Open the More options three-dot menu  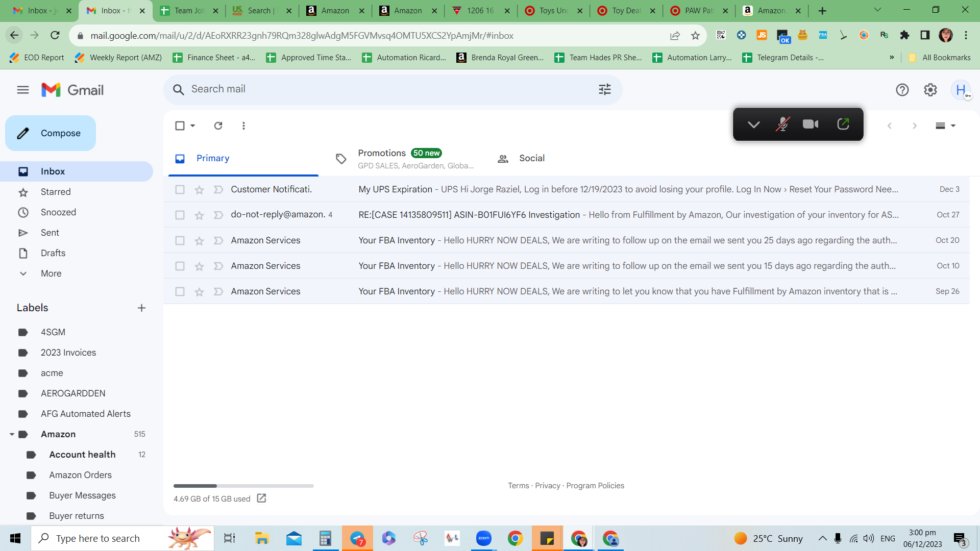pos(243,126)
